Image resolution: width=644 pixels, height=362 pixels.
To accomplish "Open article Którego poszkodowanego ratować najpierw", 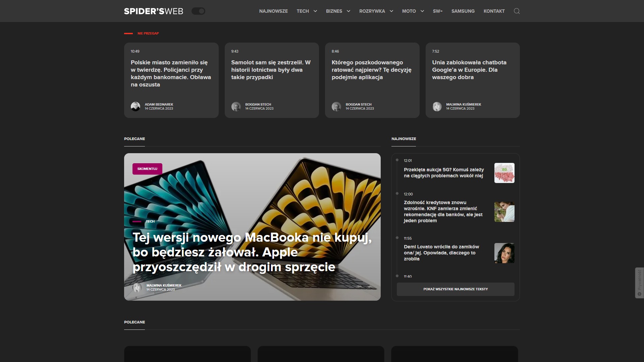I will coord(372,70).
